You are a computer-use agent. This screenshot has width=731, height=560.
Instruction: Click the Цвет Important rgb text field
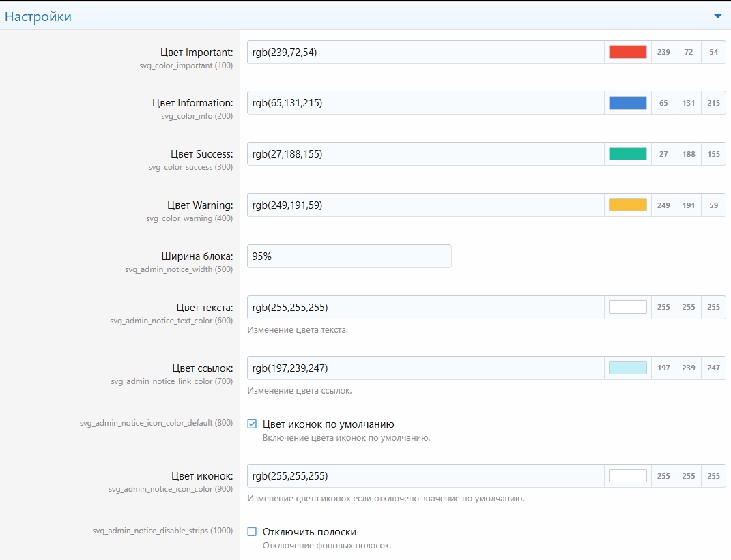coord(425,52)
